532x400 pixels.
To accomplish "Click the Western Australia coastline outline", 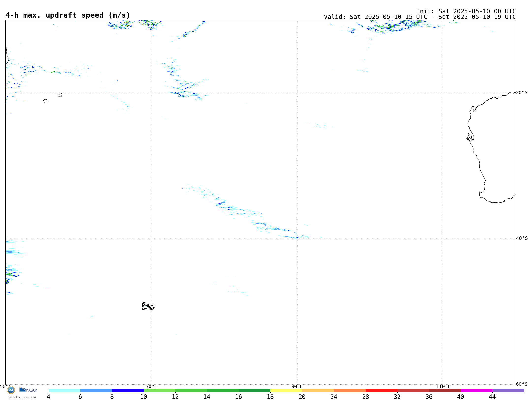I will 491,148.
